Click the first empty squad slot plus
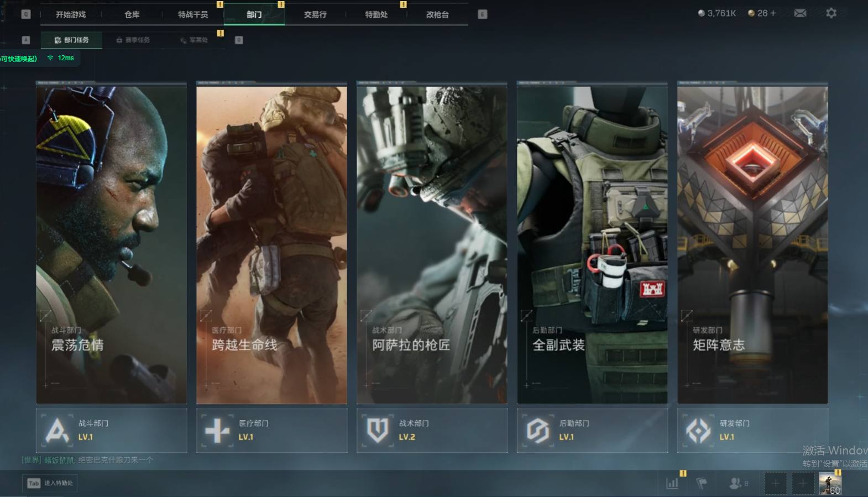Image resolution: width=868 pixels, height=497 pixels. [x=775, y=483]
